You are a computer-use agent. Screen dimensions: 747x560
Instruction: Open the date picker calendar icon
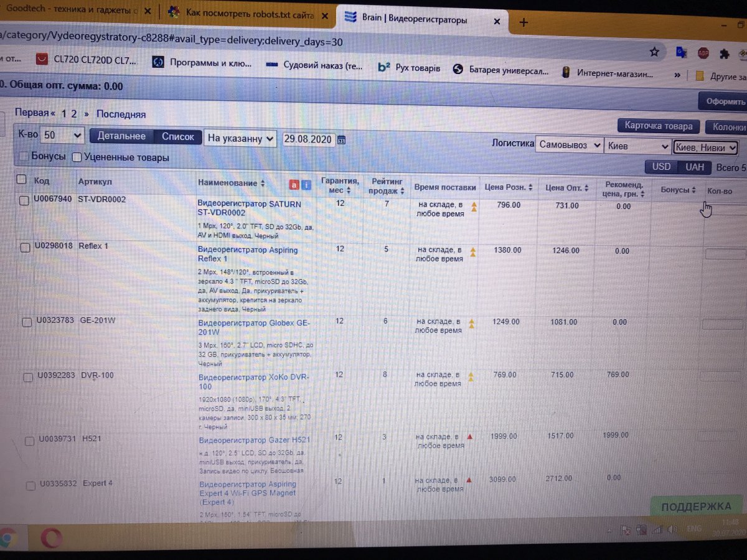(341, 139)
